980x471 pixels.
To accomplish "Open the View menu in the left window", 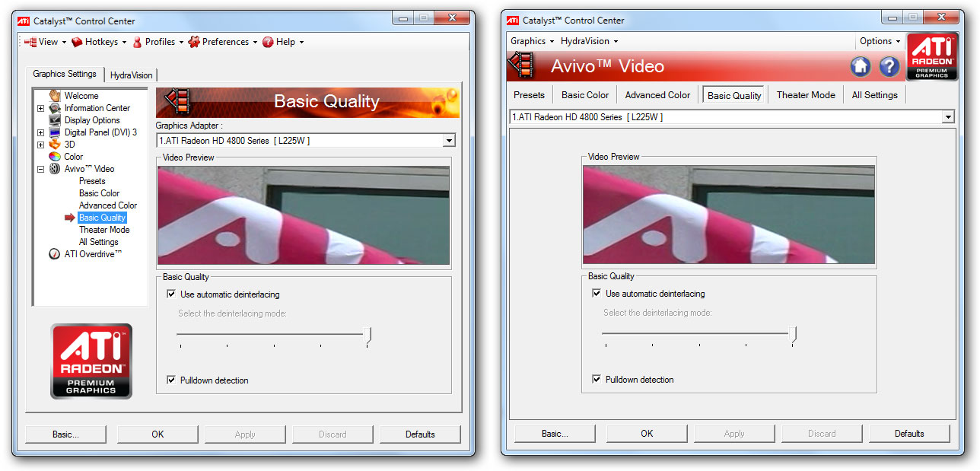I will pyautogui.click(x=45, y=42).
